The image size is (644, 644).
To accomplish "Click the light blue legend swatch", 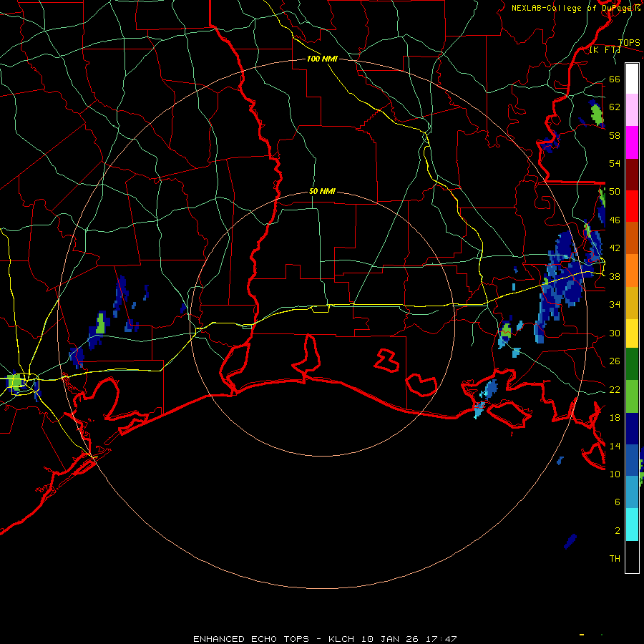I will tap(632, 492).
